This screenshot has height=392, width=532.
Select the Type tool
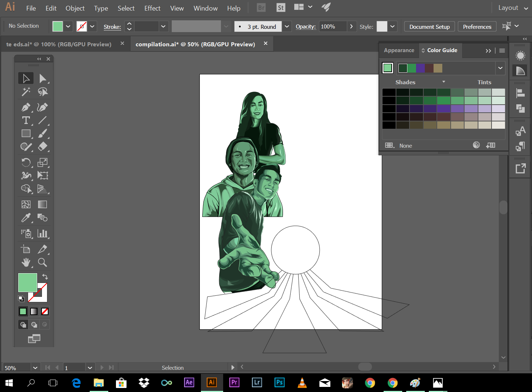click(x=26, y=120)
